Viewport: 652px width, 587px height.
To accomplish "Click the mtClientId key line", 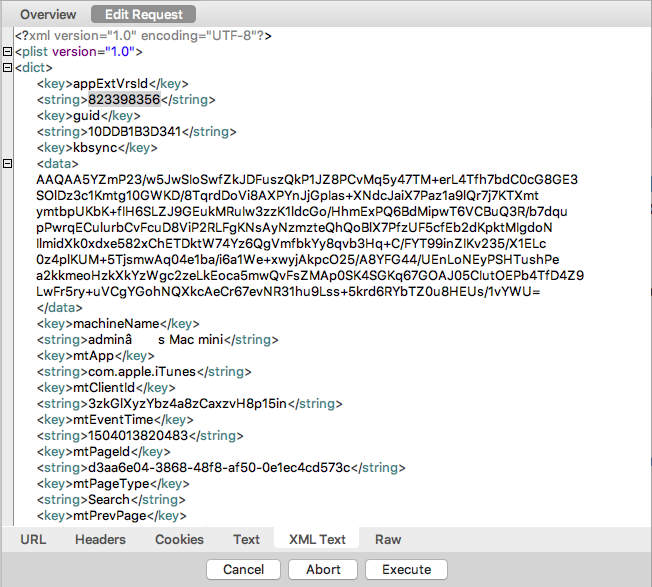I will tap(106, 387).
